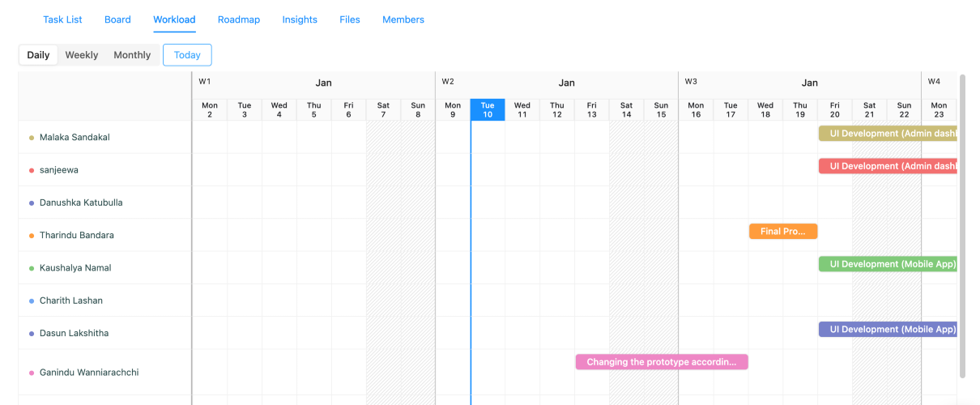
Task: Click the Mon 9 date header
Action: pos(453,110)
